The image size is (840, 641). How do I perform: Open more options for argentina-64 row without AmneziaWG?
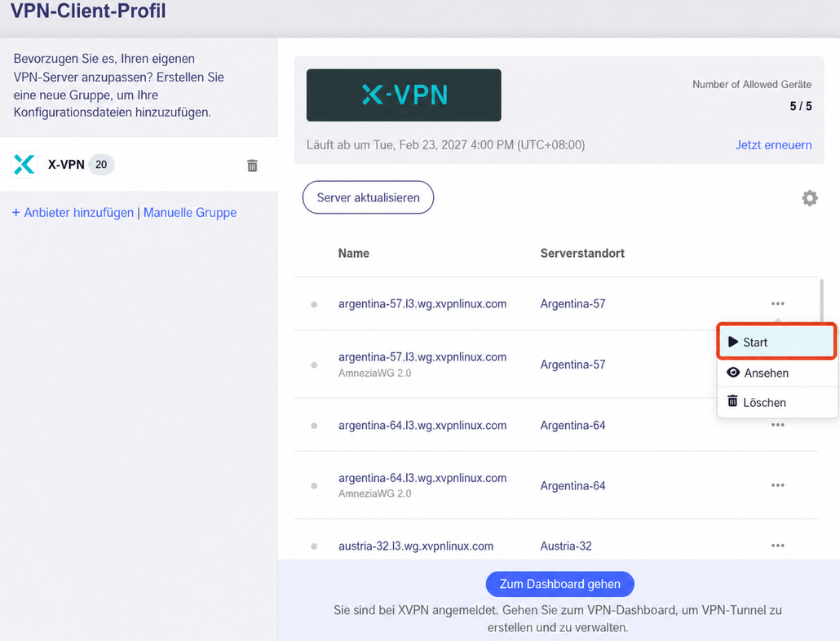tap(778, 425)
